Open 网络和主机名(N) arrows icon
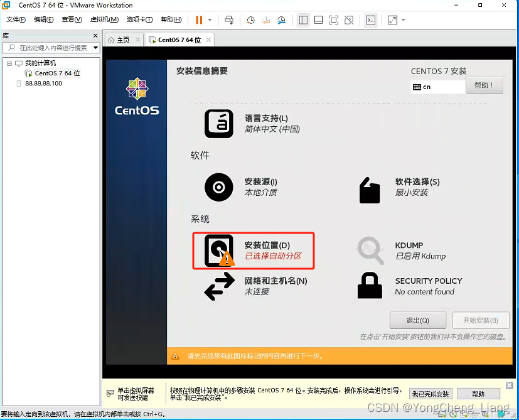Viewport: 519px width, 420px height. (x=219, y=286)
